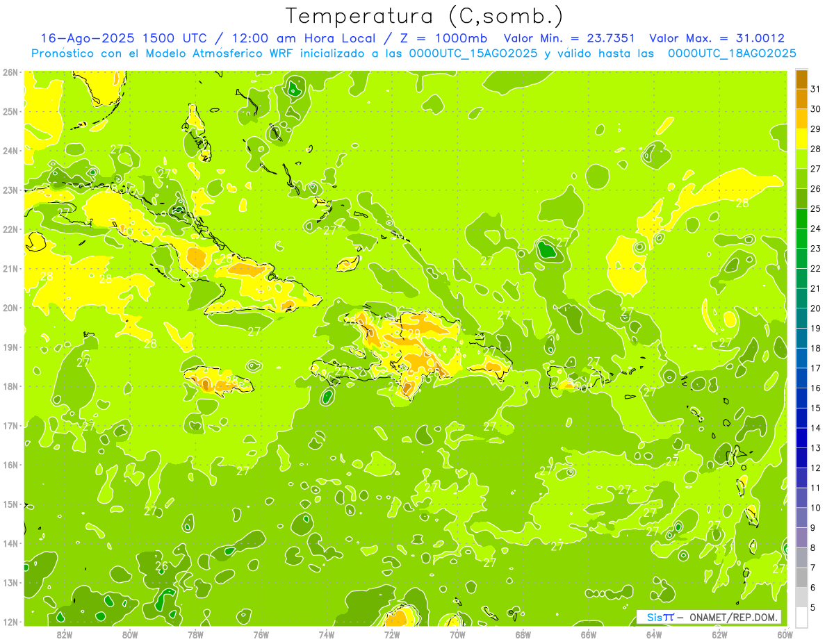Click the '78W' longitude axis label
Screen dimensions: 834x644
coord(195,634)
